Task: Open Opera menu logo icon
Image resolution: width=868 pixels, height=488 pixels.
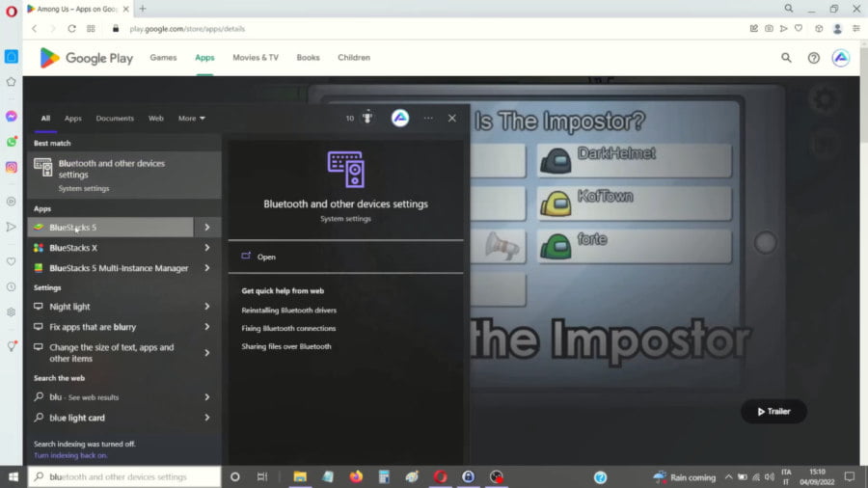Action: point(11,11)
